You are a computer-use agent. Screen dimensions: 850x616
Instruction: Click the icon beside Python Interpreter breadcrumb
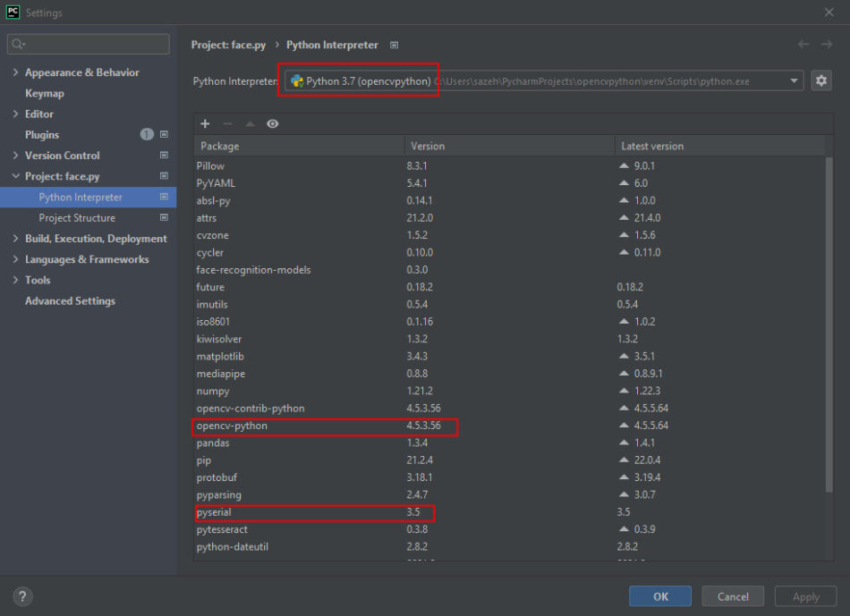395,45
